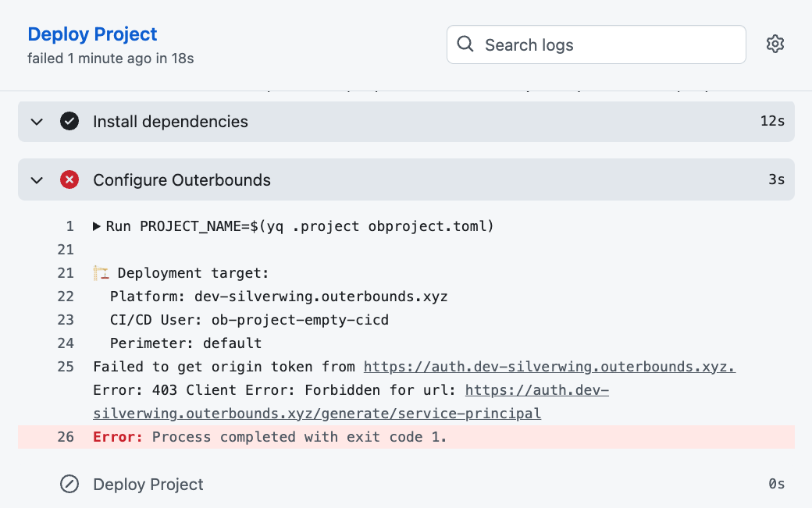Click the 'failed 1 minute ago in 18s' status text
812x508 pixels.
pos(111,59)
